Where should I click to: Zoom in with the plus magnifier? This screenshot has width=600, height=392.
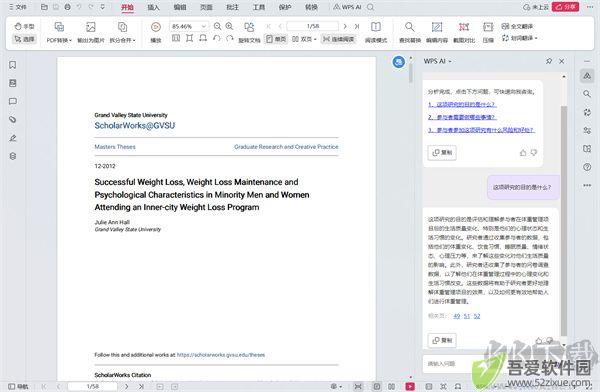click(x=229, y=26)
